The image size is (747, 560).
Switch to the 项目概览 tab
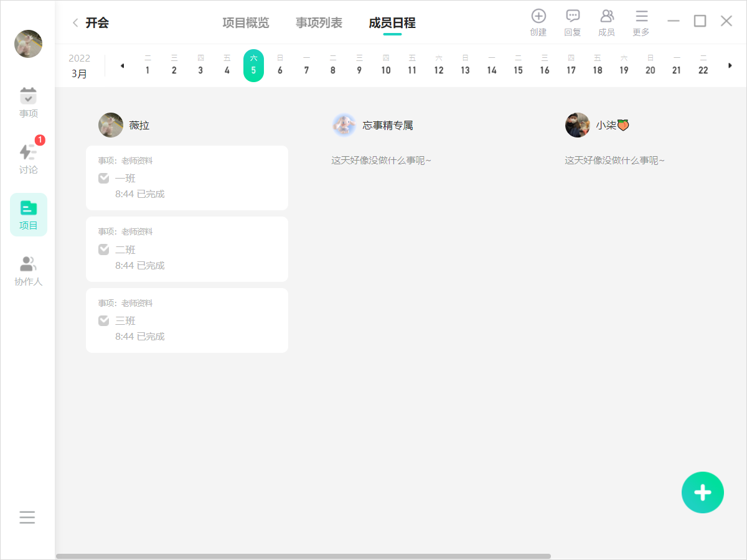click(x=246, y=23)
